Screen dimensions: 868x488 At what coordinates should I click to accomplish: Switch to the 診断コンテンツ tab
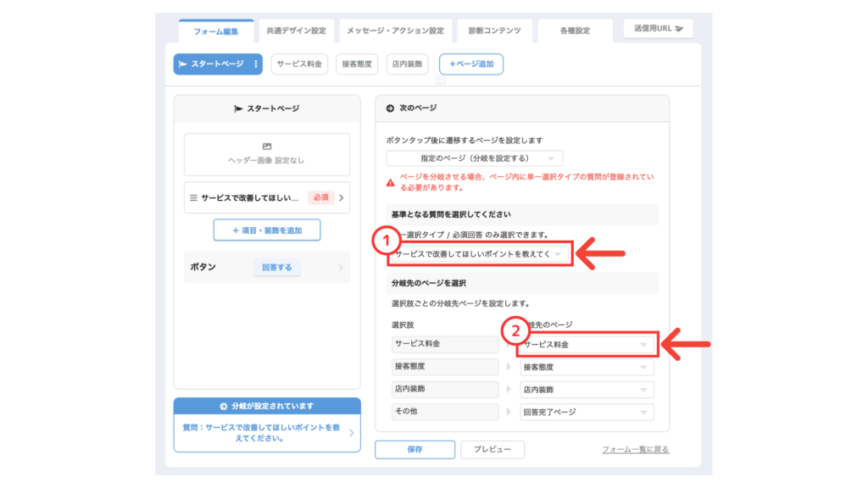(495, 30)
